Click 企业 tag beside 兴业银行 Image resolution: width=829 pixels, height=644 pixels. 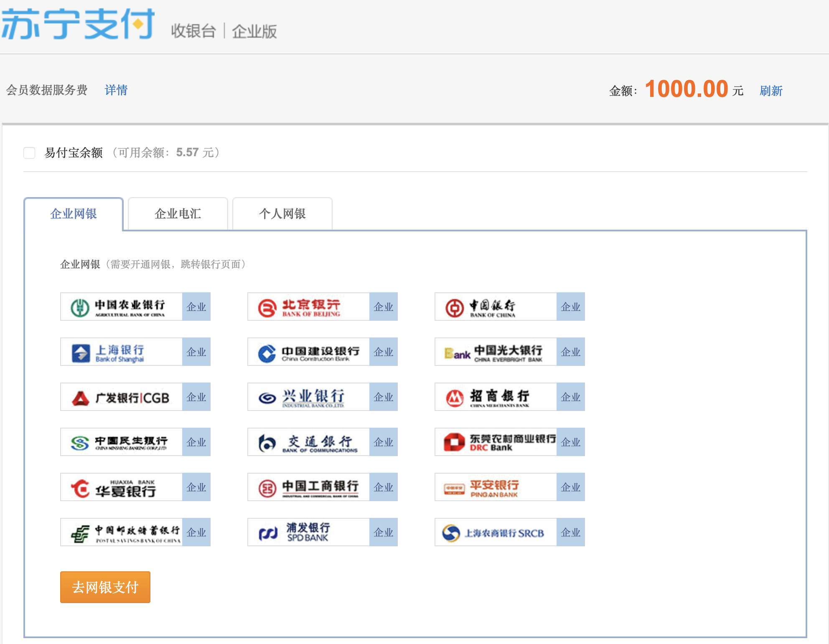[x=384, y=397]
